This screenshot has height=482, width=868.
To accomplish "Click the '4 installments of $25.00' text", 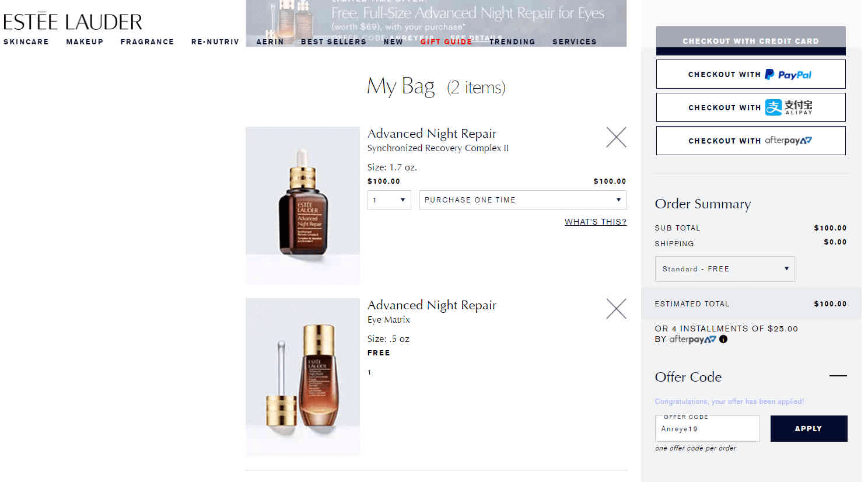I will pyautogui.click(x=734, y=329).
